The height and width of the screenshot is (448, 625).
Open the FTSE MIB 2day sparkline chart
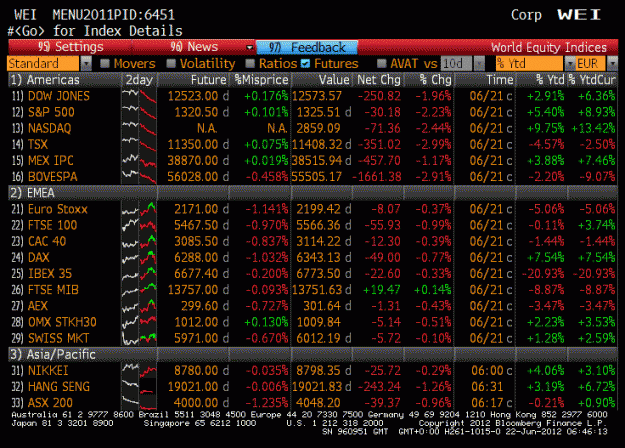pyautogui.click(x=139, y=290)
